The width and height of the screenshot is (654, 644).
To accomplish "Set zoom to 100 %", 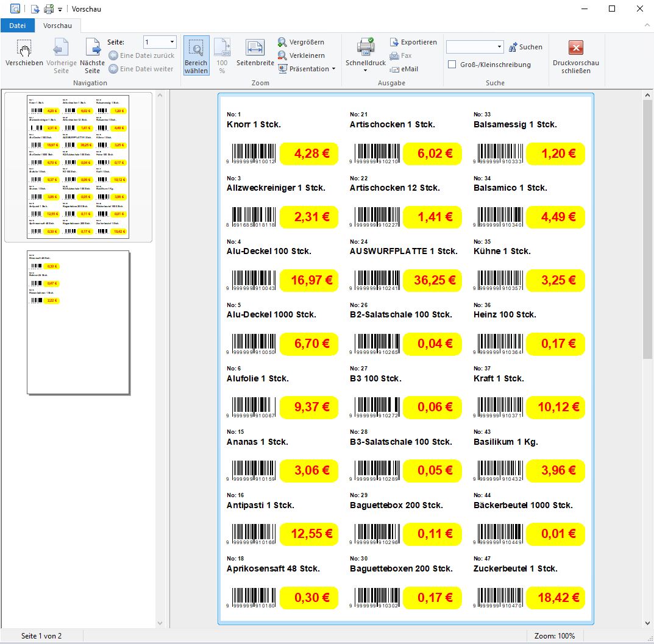I will pos(222,56).
